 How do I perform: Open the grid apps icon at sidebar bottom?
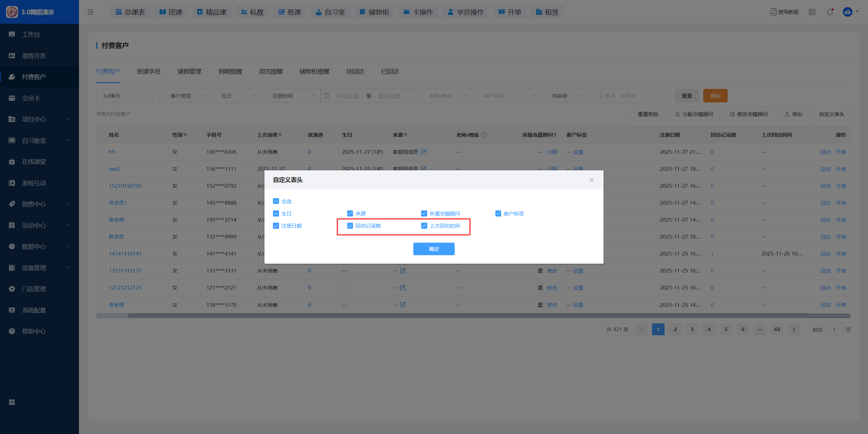tap(12, 402)
